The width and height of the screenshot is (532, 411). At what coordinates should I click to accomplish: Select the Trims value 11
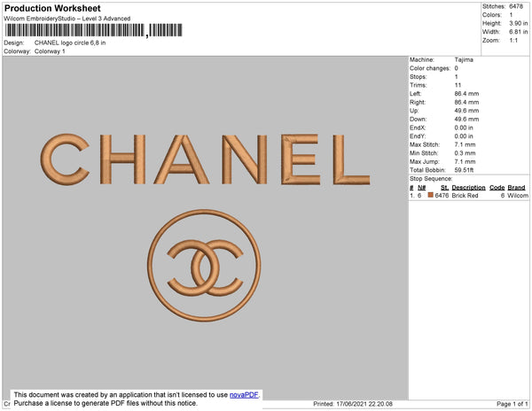tap(458, 85)
